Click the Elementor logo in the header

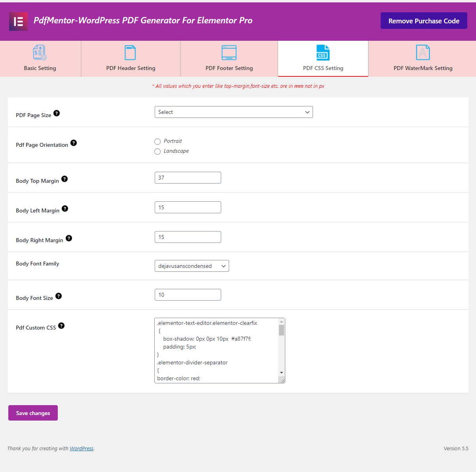18,21
